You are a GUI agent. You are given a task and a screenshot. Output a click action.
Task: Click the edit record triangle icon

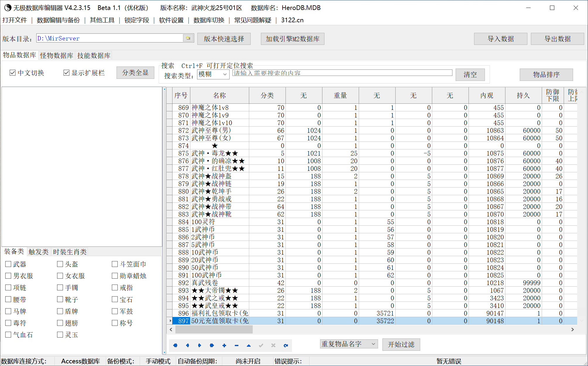(249, 345)
